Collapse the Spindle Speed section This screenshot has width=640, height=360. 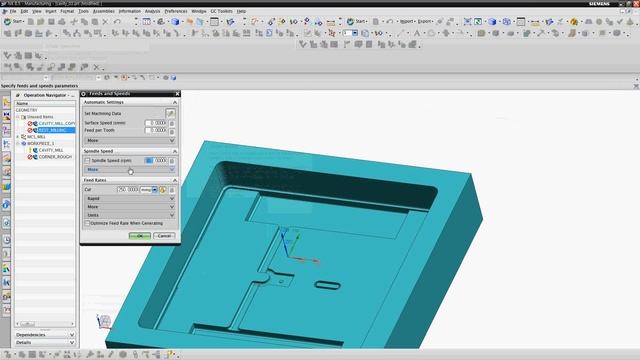click(175, 151)
